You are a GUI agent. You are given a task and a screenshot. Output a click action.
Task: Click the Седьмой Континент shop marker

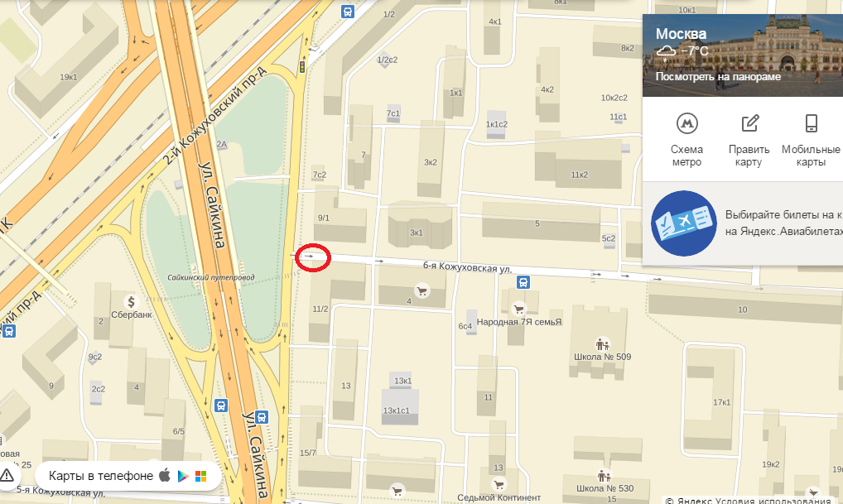pos(499,484)
